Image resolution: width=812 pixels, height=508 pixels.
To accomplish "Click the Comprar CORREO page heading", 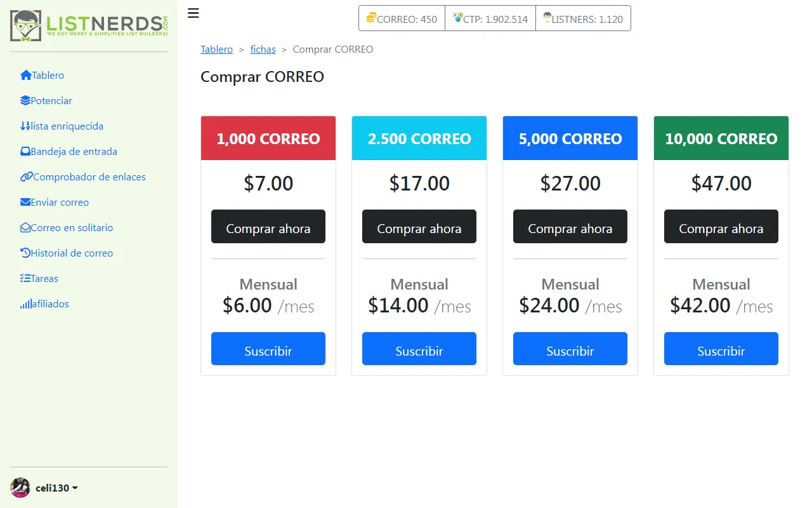I will (262, 77).
